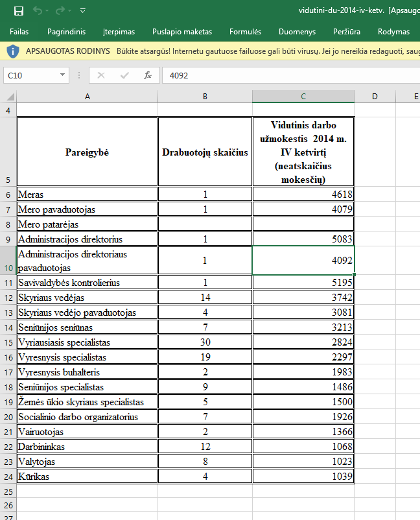Click the salary cell with value 5195
The image size is (420, 520).
pos(303,283)
